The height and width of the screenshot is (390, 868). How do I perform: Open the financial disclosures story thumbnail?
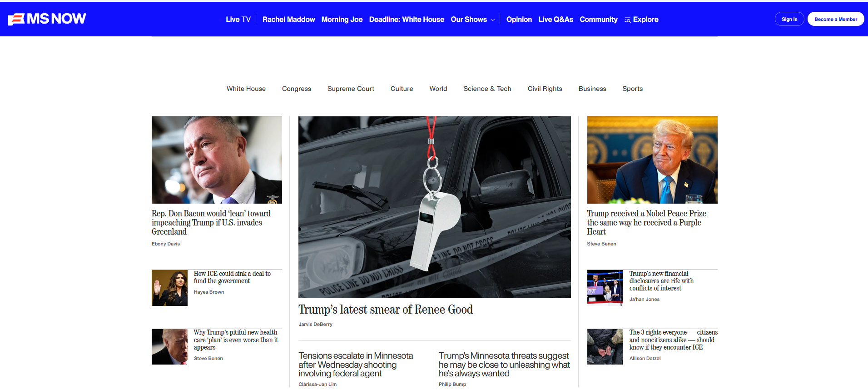(605, 288)
